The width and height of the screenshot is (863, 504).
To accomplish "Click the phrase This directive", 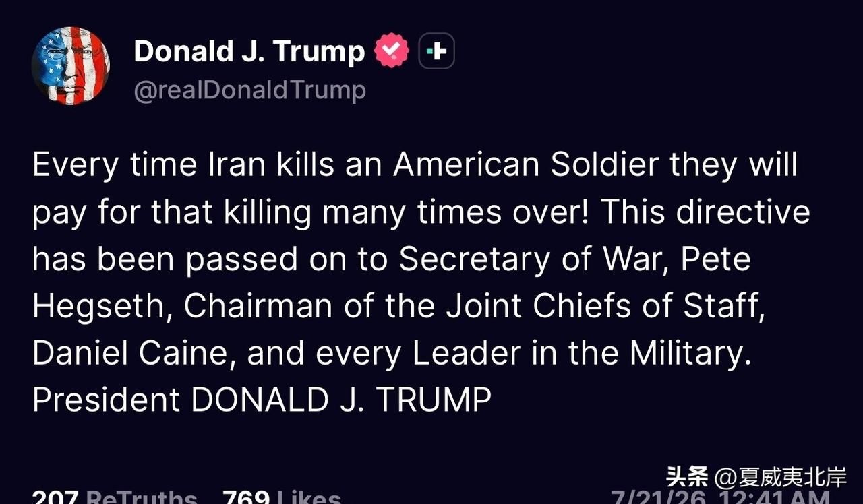I will (x=705, y=212).
